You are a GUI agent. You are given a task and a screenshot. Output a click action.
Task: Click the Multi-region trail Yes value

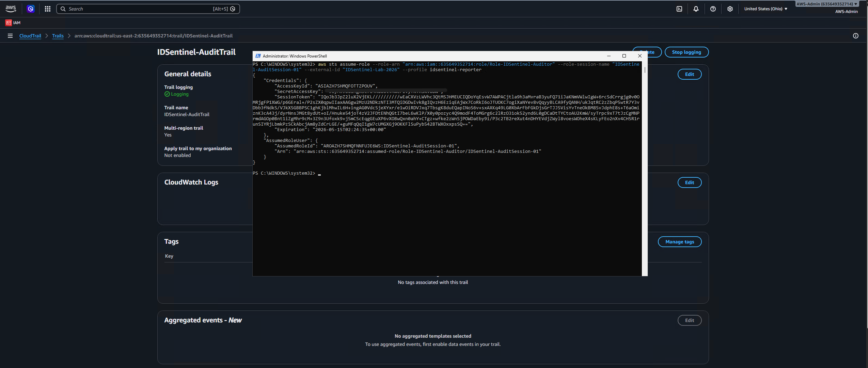pos(168,135)
